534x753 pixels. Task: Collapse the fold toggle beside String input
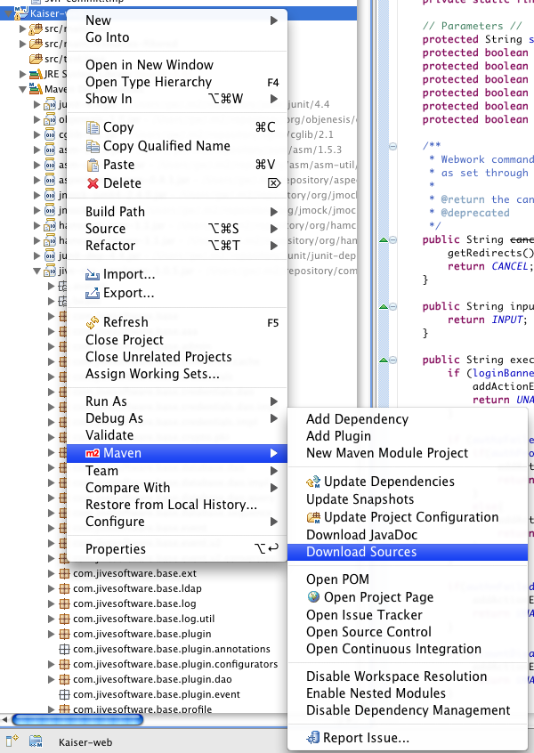coord(393,306)
